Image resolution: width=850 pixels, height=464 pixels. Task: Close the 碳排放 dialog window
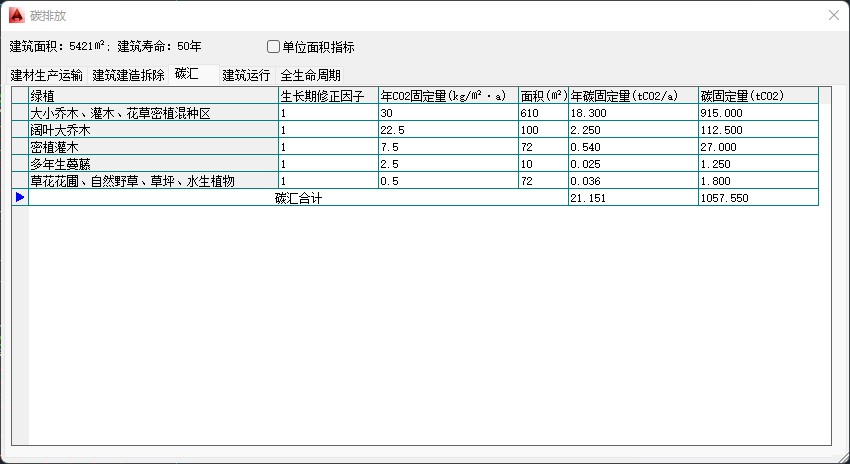tap(834, 15)
